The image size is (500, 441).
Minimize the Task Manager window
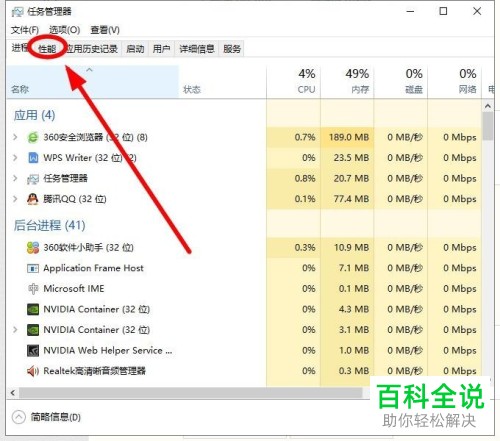[410, 11]
